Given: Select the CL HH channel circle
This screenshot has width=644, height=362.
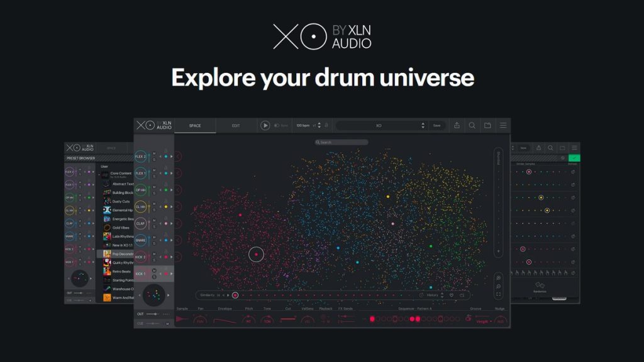Looking at the screenshot, I should pos(140,207).
